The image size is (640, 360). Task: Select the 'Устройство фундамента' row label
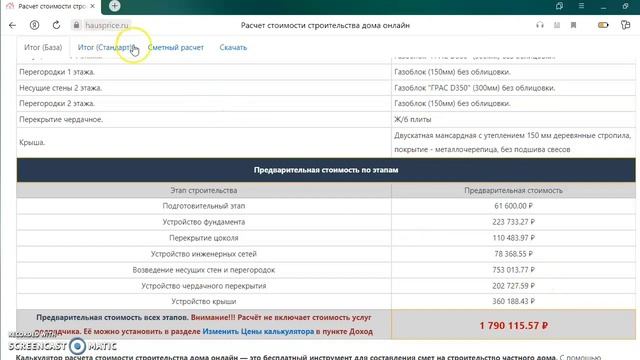[x=204, y=222]
